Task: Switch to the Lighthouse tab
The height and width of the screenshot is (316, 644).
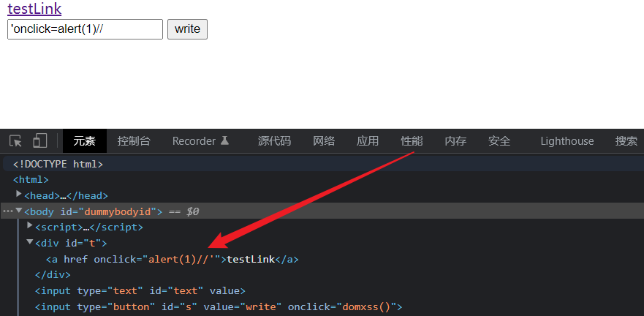Action: point(567,141)
